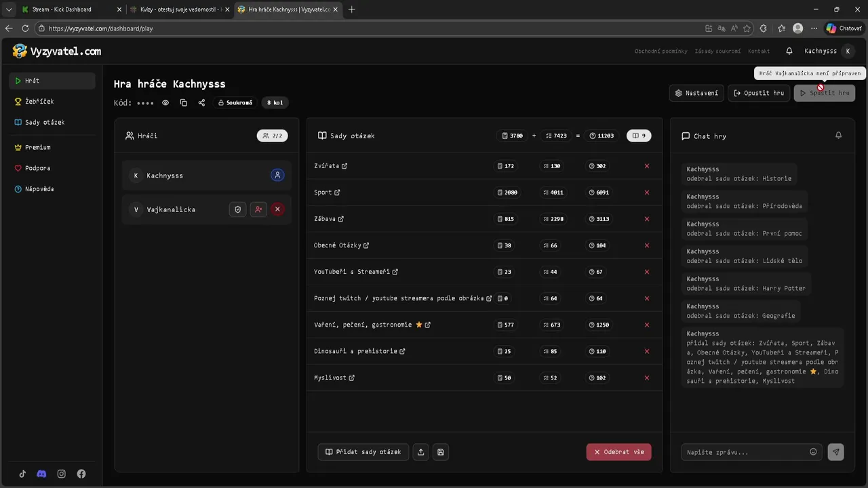The width and height of the screenshot is (868, 488).
Task: Kick Vajkanalicka with red X
Action: pyautogui.click(x=277, y=209)
